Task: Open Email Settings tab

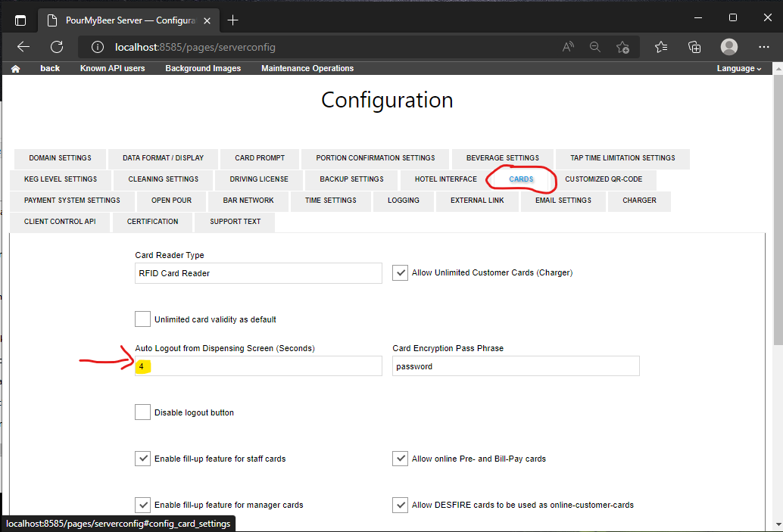Action: [563, 201]
